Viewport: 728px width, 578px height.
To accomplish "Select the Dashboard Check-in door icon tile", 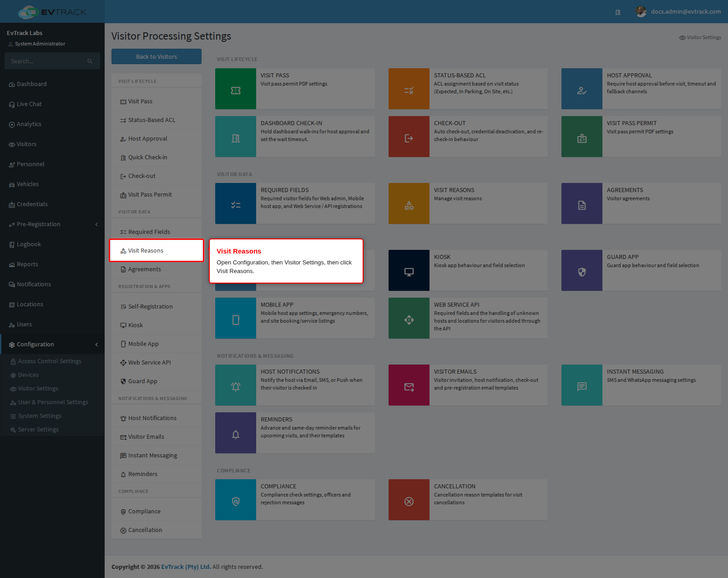I will tap(236, 137).
